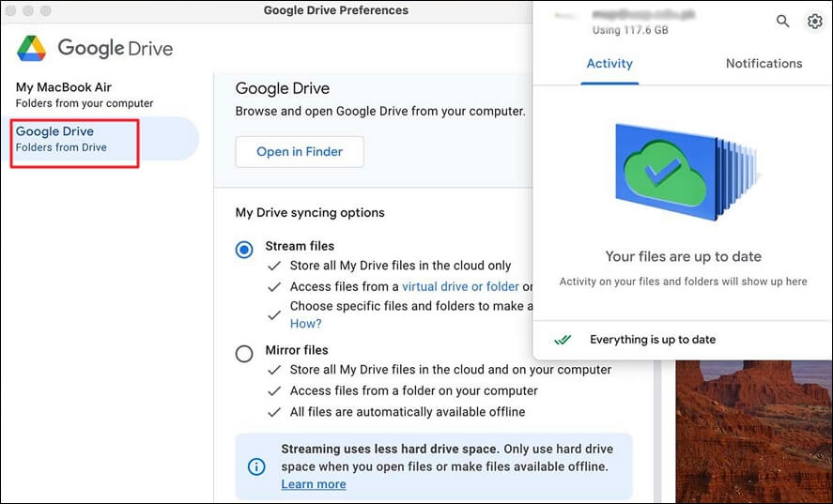This screenshot has width=833, height=504.
Task: Click the How? help link
Action: point(305,324)
